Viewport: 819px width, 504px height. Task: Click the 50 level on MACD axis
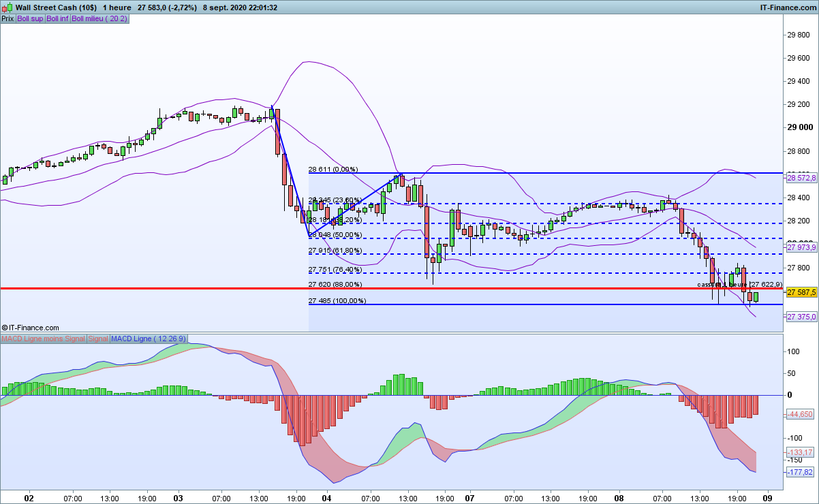click(x=792, y=373)
